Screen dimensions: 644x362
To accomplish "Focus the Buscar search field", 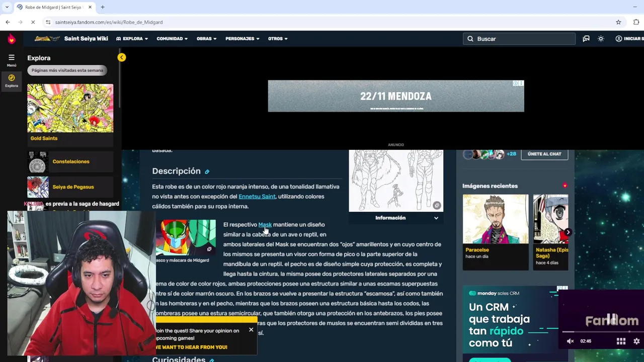I will coord(519,39).
